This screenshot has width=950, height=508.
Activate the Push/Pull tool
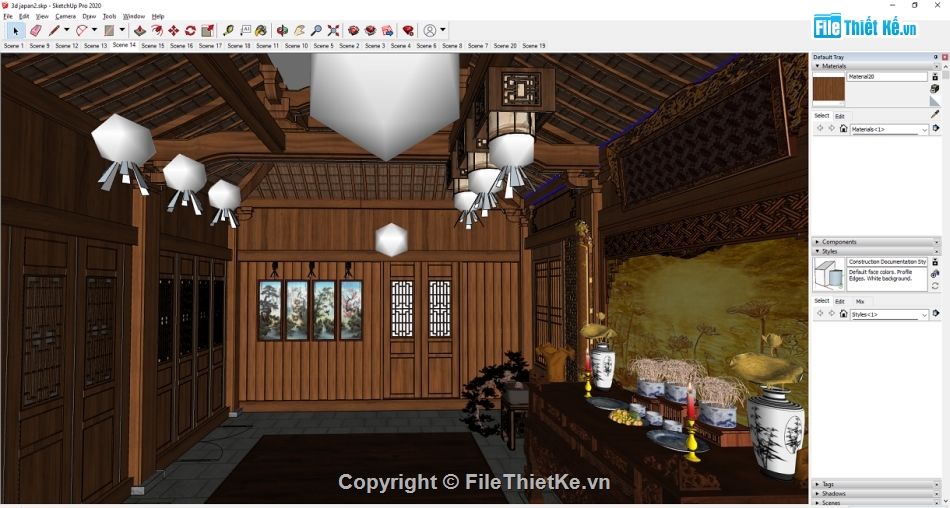pyautogui.click(x=140, y=30)
